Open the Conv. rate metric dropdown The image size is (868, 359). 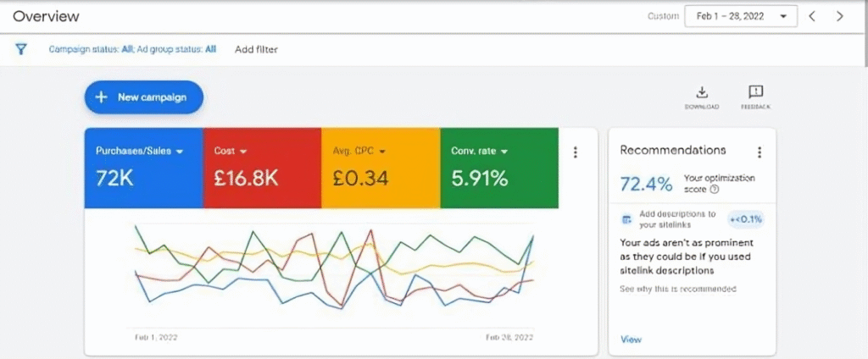(504, 152)
